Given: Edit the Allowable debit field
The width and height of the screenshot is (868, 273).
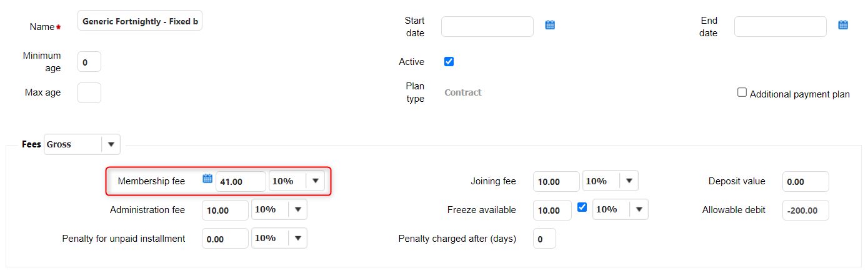Looking at the screenshot, I should point(806,211).
